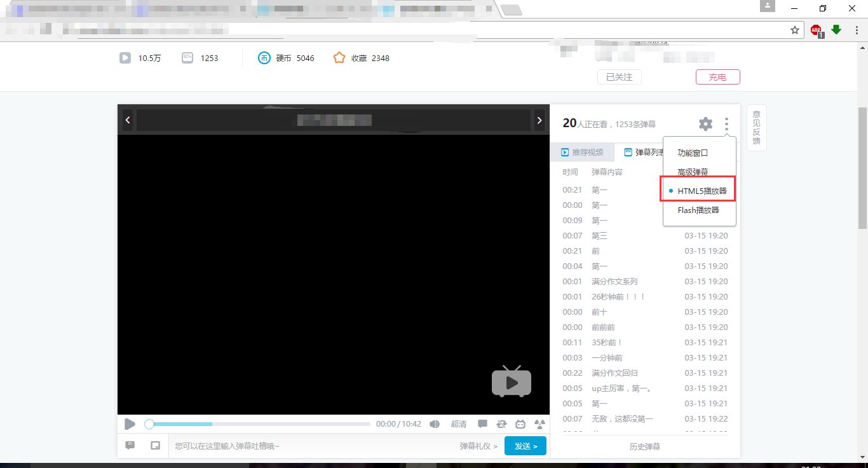The height and width of the screenshot is (468, 868).
Task: Open the 历史弹幕 link
Action: [644, 446]
